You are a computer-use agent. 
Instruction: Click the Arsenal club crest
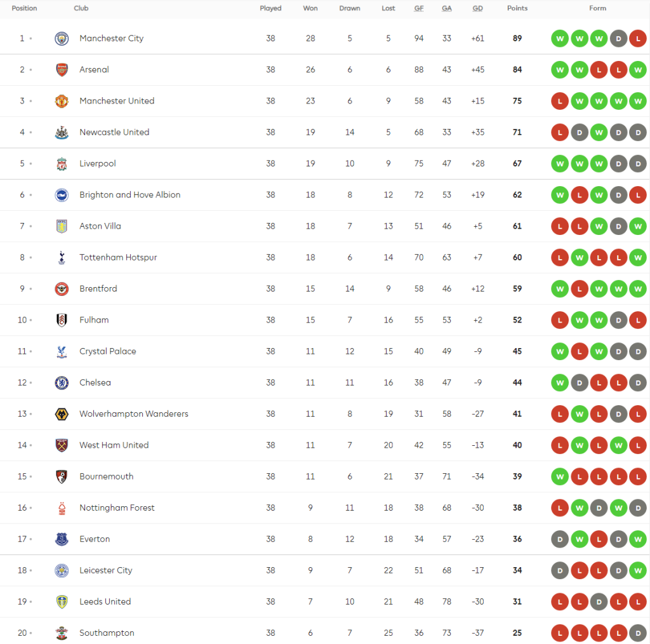pos(62,70)
